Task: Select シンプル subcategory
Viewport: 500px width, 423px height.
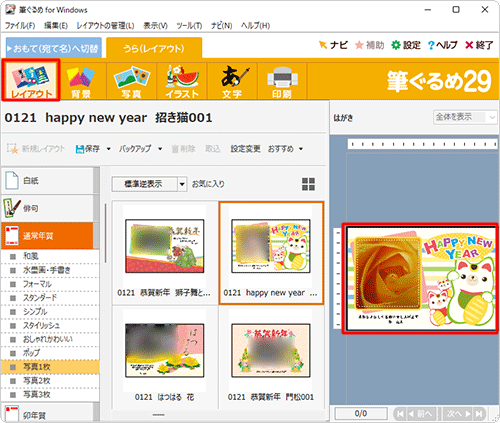Action: [x=50, y=312]
